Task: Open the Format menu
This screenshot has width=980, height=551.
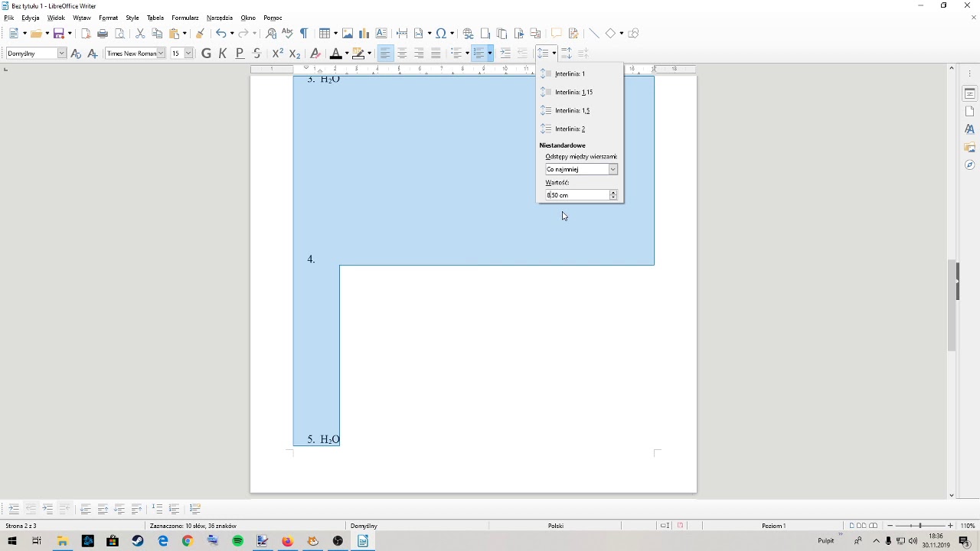Action: 108,18
